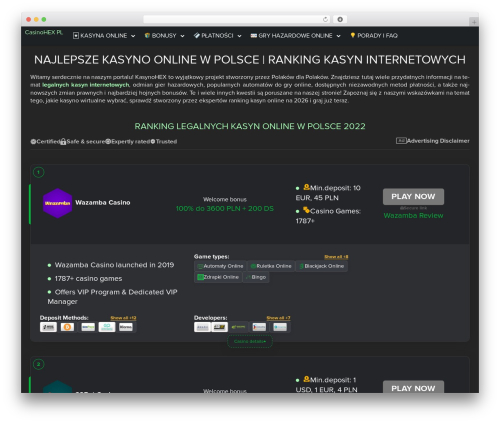Click the Expertly rated icon
The height and width of the screenshot is (423, 500).
(x=108, y=142)
